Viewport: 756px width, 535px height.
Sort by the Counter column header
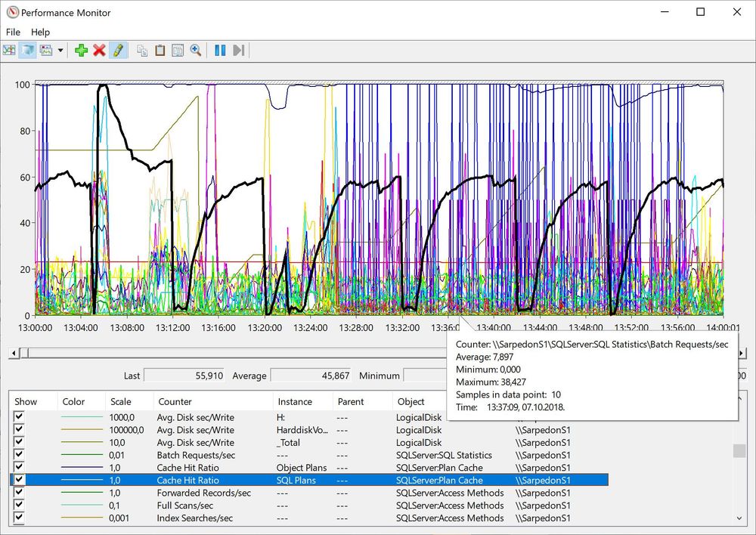click(x=213, y=401)
